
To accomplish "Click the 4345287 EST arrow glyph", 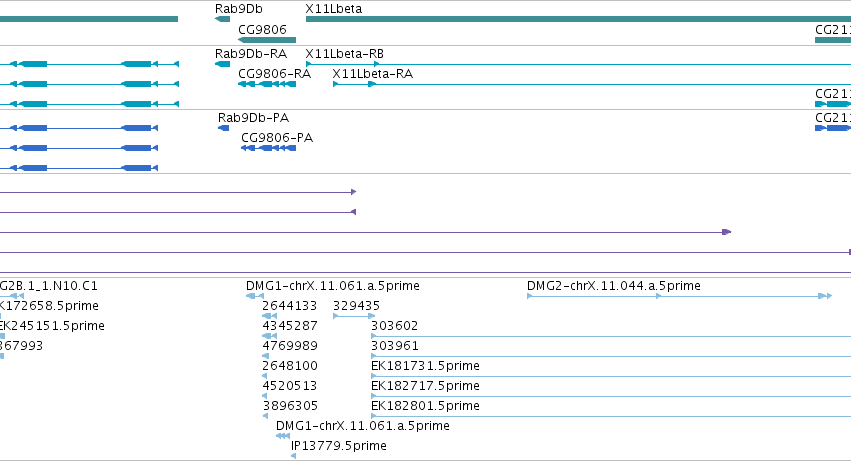I will pyautogui.click(x=270, y=336).
